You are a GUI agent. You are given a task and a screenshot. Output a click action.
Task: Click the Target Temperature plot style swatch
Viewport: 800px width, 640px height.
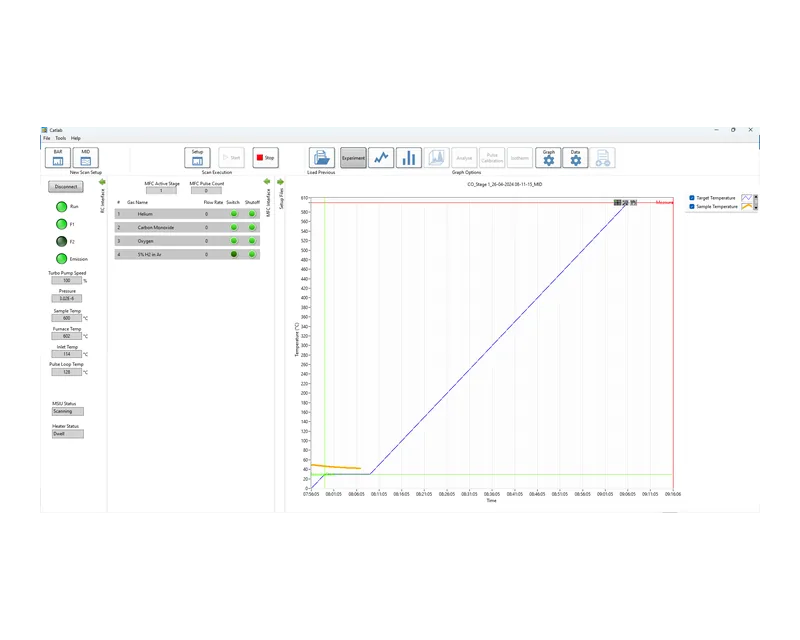746,198
